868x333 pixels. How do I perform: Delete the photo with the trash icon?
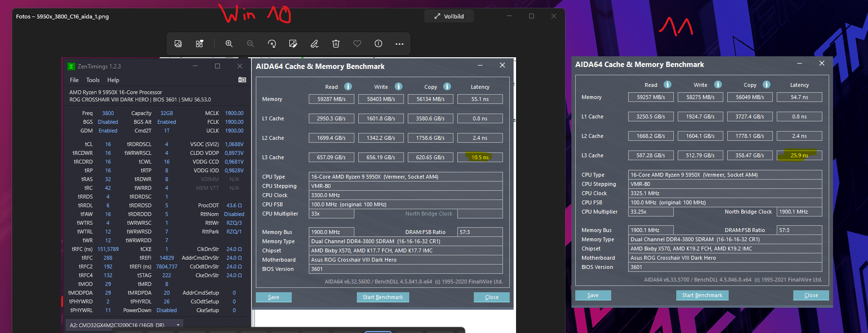coord(336,44)
